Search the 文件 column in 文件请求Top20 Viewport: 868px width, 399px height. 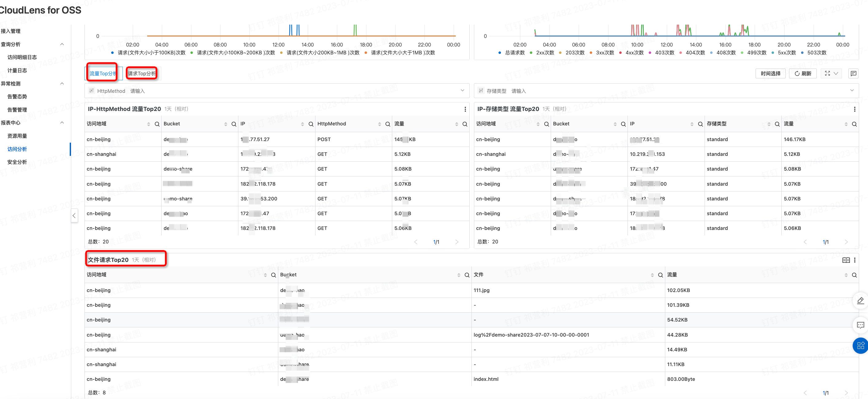coord(660,275)
